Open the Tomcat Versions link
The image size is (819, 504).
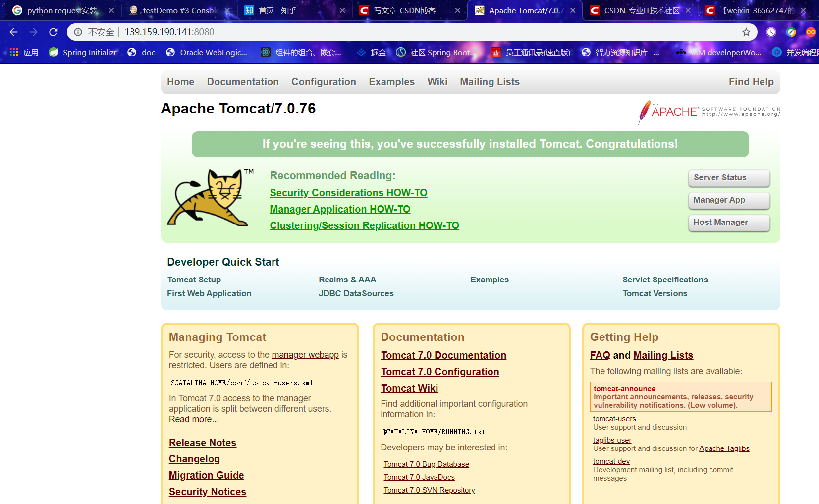coord(655,293)
